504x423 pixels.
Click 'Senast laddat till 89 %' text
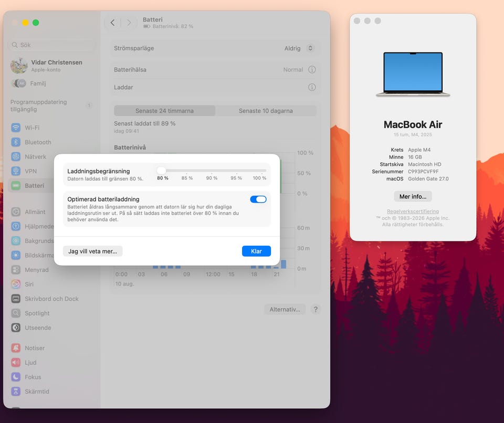point(145,123)
